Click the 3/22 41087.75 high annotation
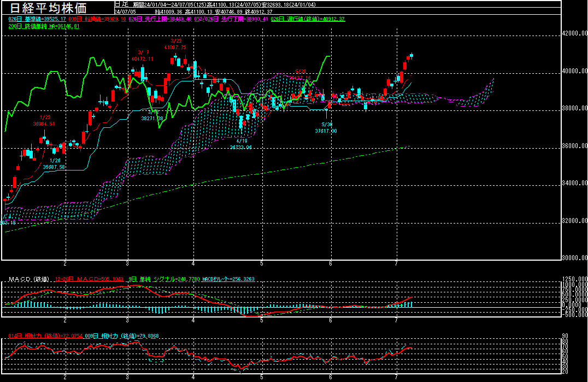Screen dimensions: 588x382 coord(175,44)
